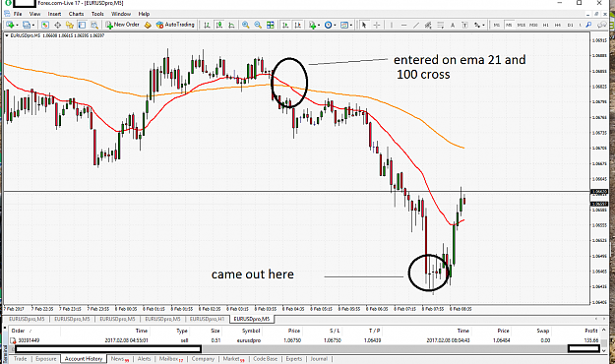Screen dimensions: 615x364
Task: Open the chat bubbles icon
Action: click(x=601, y=25)
